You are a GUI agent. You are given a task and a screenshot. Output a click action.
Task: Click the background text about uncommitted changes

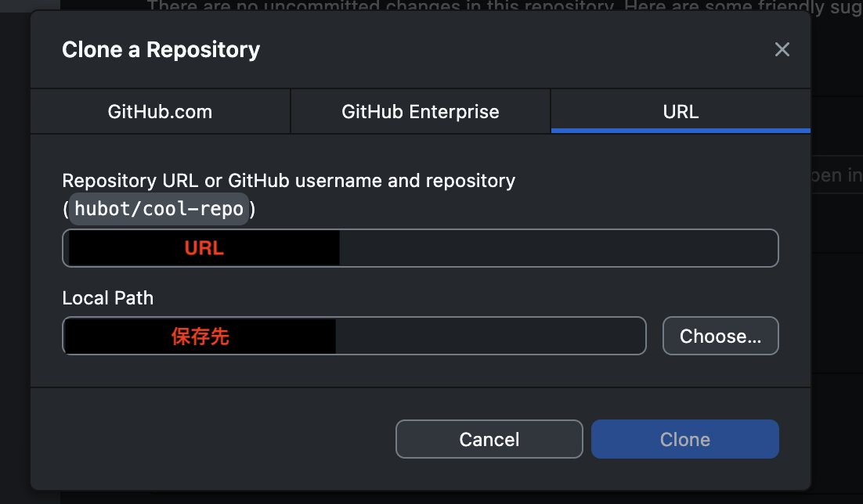pyautogui.click(x=501, y=6)
